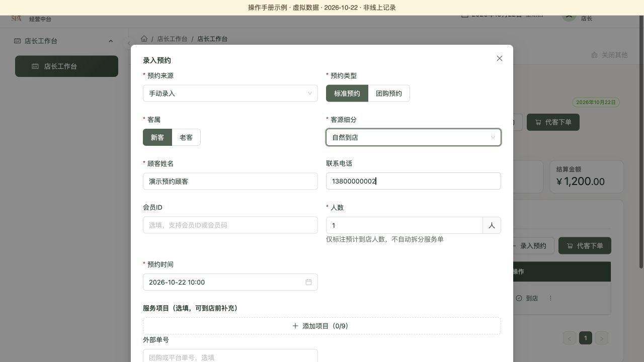Open the 客源细分 dropdown
This screenshot has width=644, height=362.
414,137
